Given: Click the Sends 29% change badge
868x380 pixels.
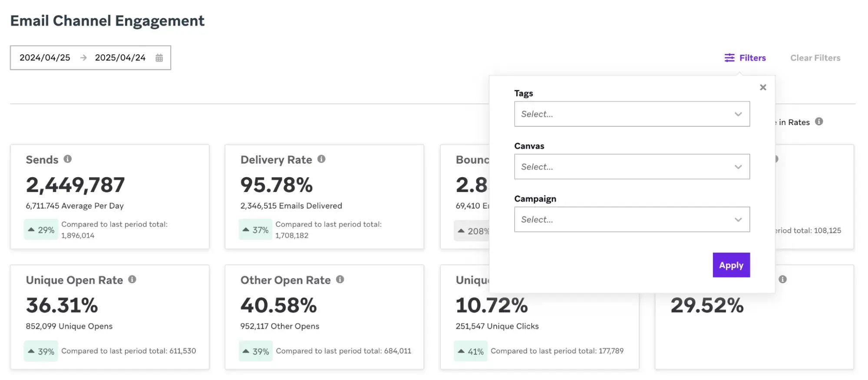Looking at the screenshot, I should tap(41, 230).
